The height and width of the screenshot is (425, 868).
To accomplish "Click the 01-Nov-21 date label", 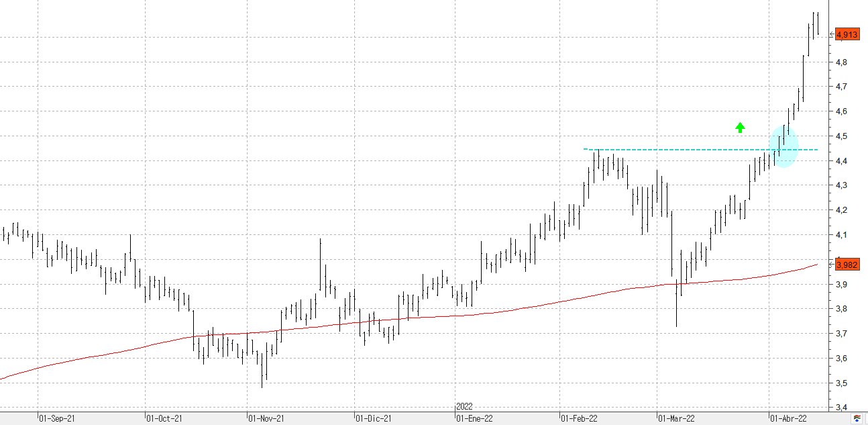I will point(266,418).
